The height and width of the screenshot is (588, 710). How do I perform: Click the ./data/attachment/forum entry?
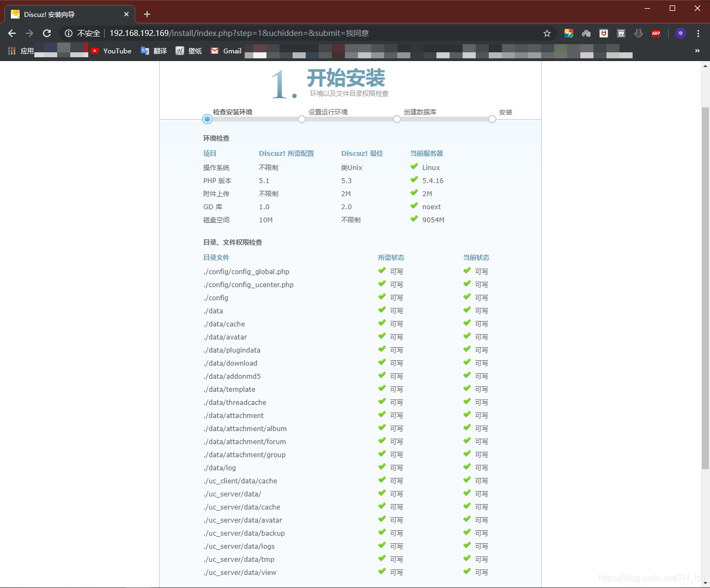[x=245, y=442]
